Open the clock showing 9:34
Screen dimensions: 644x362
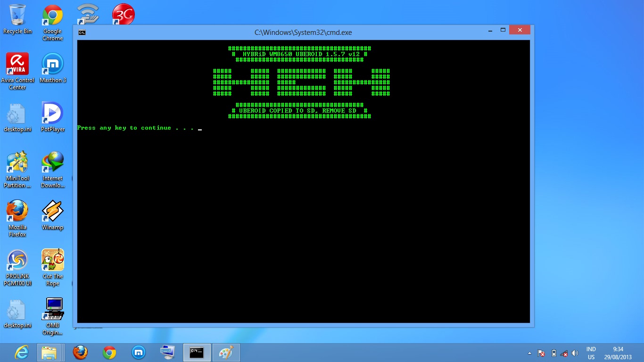[618, 353]
